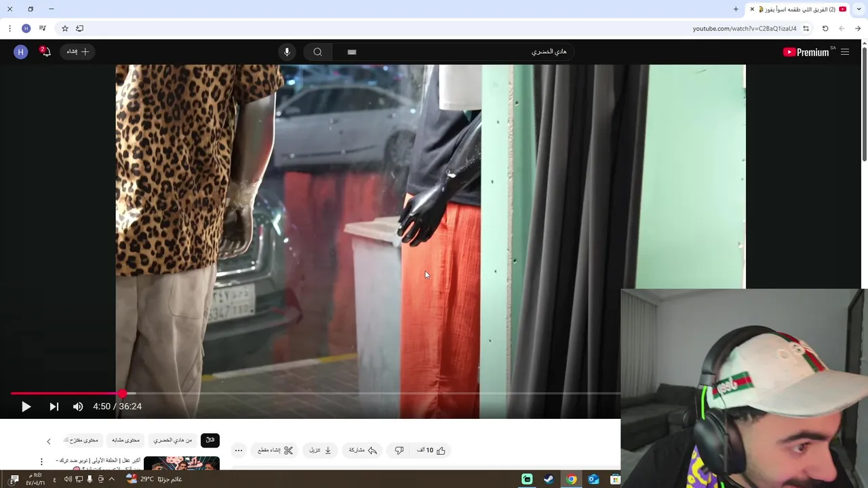Image resolution: width=868 pixels, height=488 pixels.
Task: Open the recommended video thumbnail in sidebar
Action: (x=182, y=464)
